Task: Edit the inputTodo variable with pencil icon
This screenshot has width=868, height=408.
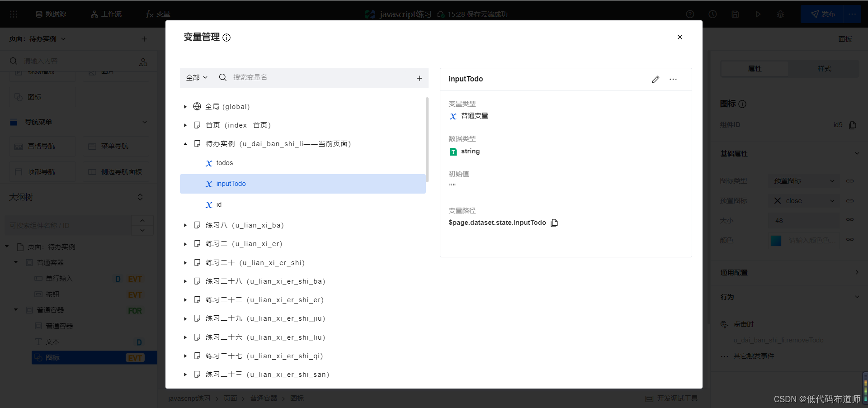Action: point(656,79)
